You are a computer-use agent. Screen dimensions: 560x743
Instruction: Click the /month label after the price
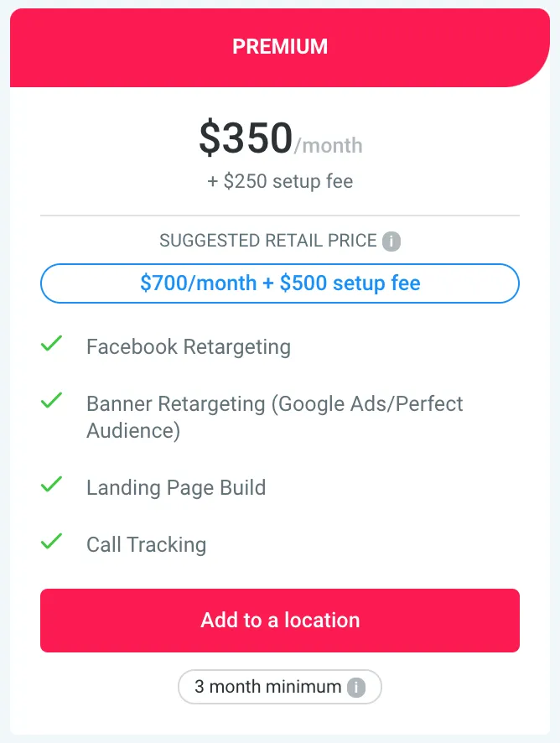click(x=329, y=145)
